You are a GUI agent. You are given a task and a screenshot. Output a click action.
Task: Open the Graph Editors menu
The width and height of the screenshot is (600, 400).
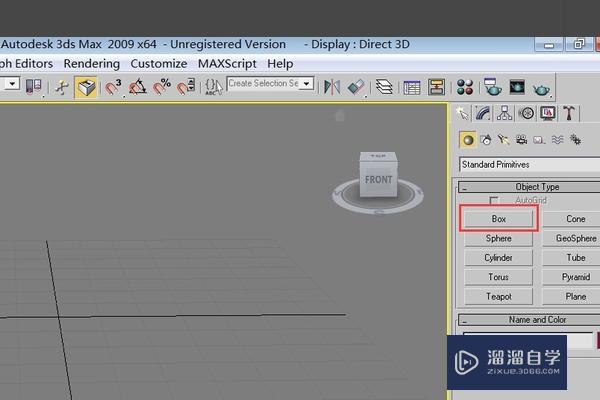coord(26,64)
